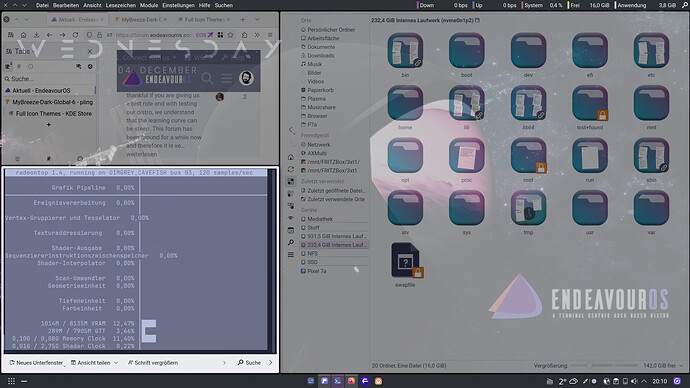Open the Einstellungen menu
Viewport: 690px width, 388px height.
(178, 5)
